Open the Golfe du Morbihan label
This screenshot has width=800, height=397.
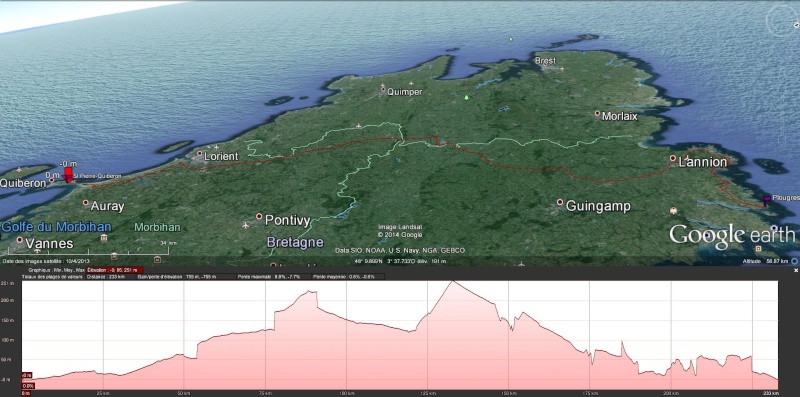(x=56, y=227)
